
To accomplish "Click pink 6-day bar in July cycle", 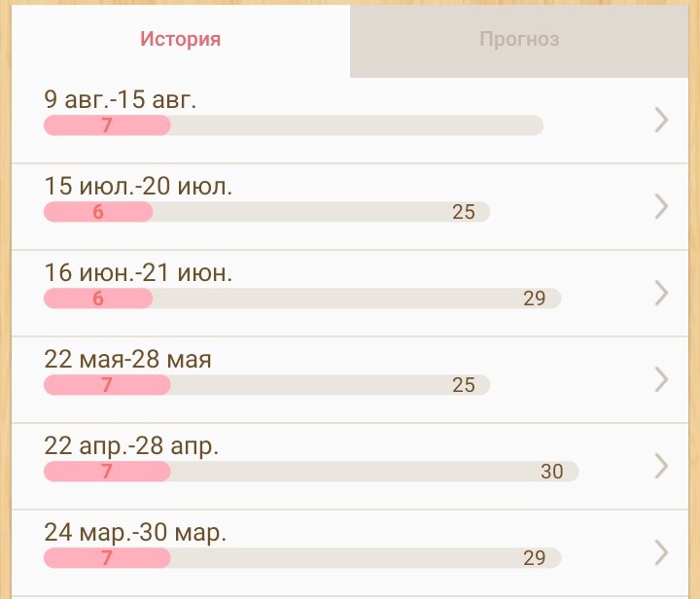I will point(98,212).
